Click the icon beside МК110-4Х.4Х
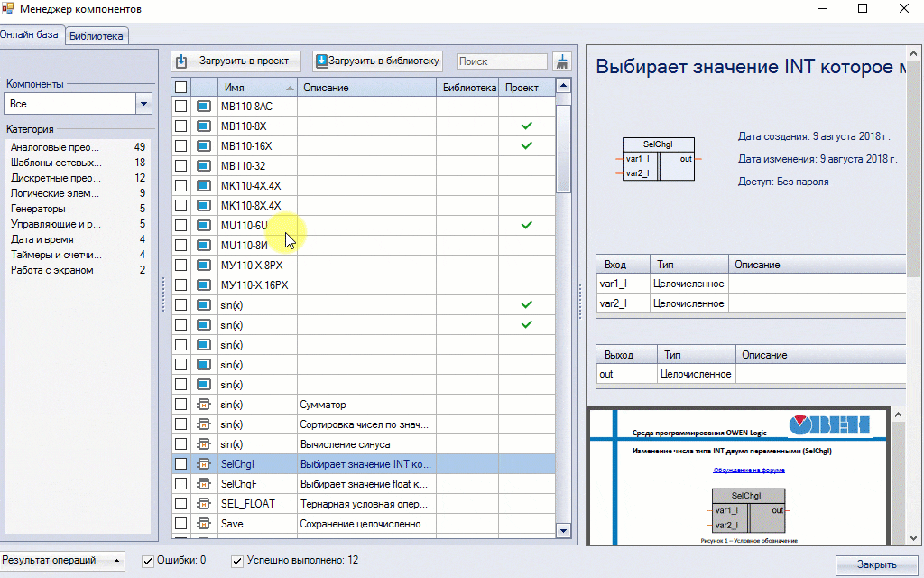The image size is (924, 578). tap(204, 186)
